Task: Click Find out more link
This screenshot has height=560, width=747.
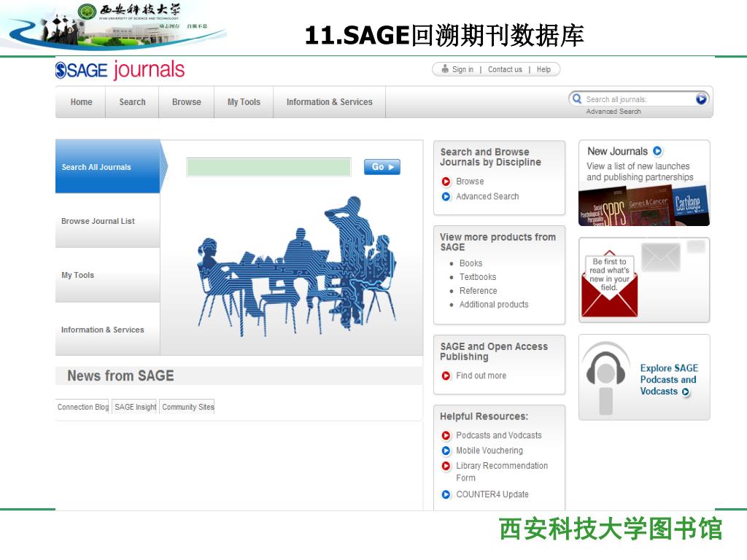Action: 481,376
